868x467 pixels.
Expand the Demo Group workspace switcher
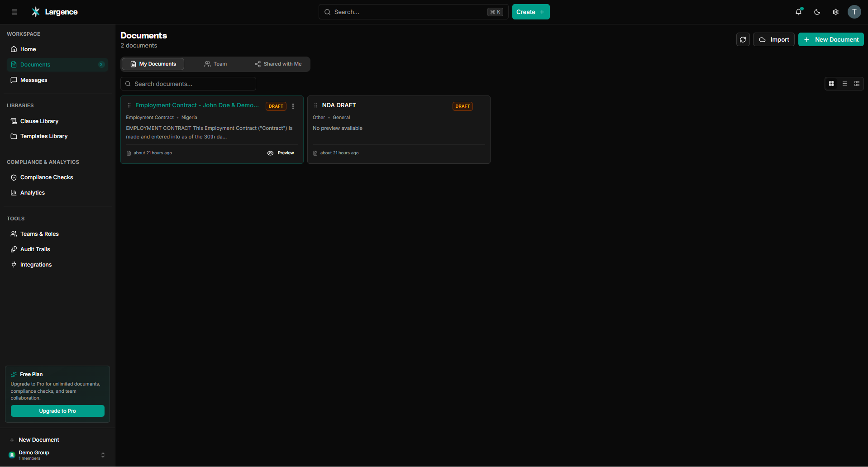click(x=103, y=455)
